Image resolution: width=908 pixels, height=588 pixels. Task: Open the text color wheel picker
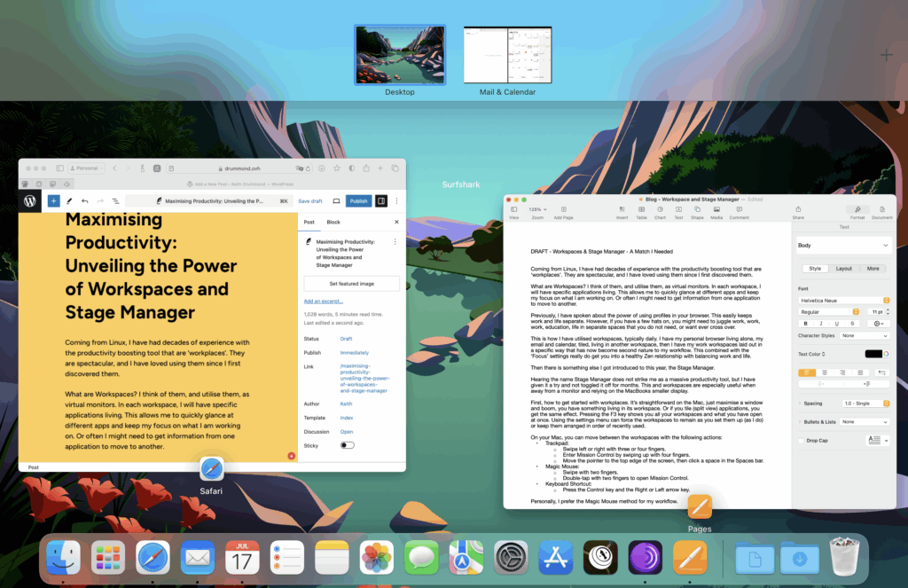[886, 354]
